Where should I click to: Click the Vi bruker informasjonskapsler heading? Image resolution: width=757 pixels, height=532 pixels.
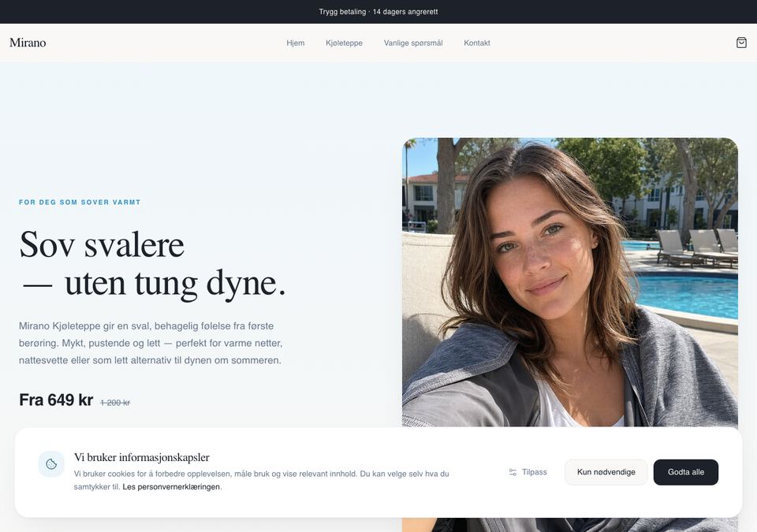click(141, 457)
